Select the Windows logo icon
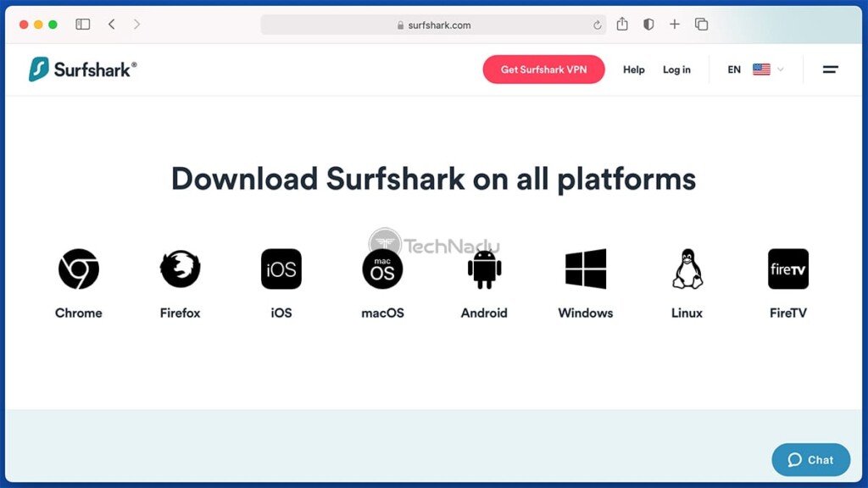The width and height of the screenshot is (868, 488). point(586,269)
